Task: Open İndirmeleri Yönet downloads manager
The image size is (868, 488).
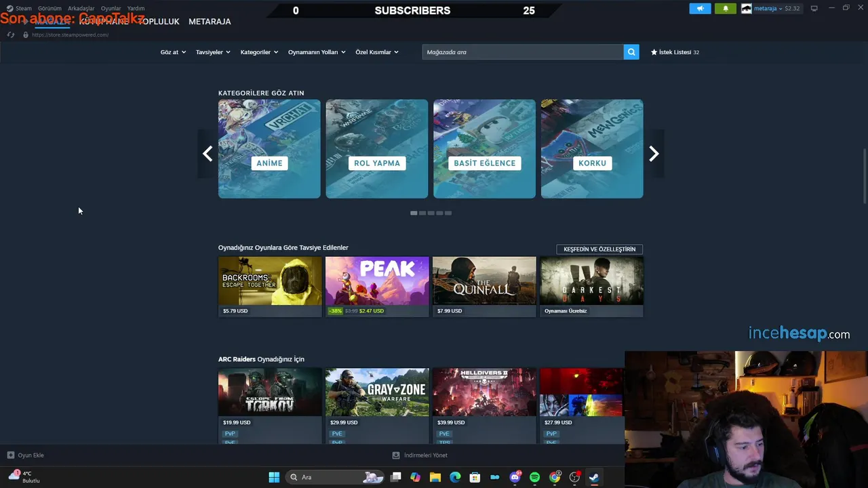Action: pos(420,455)
